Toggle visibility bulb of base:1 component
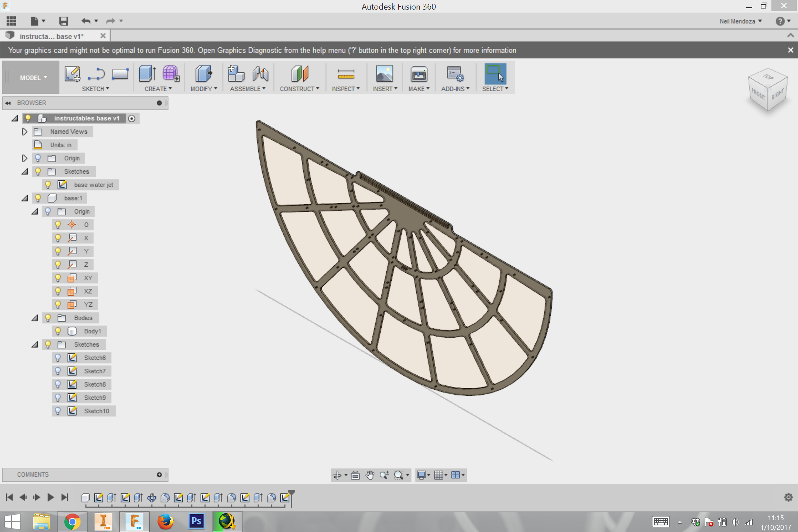 pos(38,198)
